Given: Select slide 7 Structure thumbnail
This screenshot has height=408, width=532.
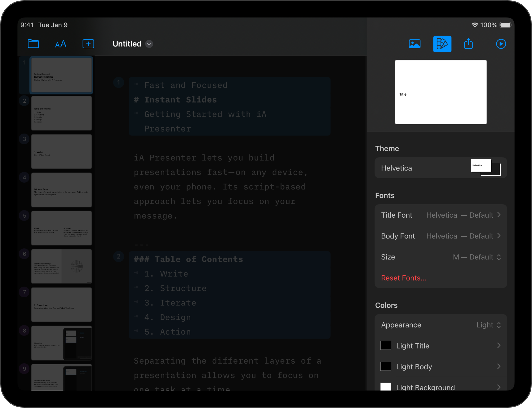Looking at the screenshot, I should point(61,305).
